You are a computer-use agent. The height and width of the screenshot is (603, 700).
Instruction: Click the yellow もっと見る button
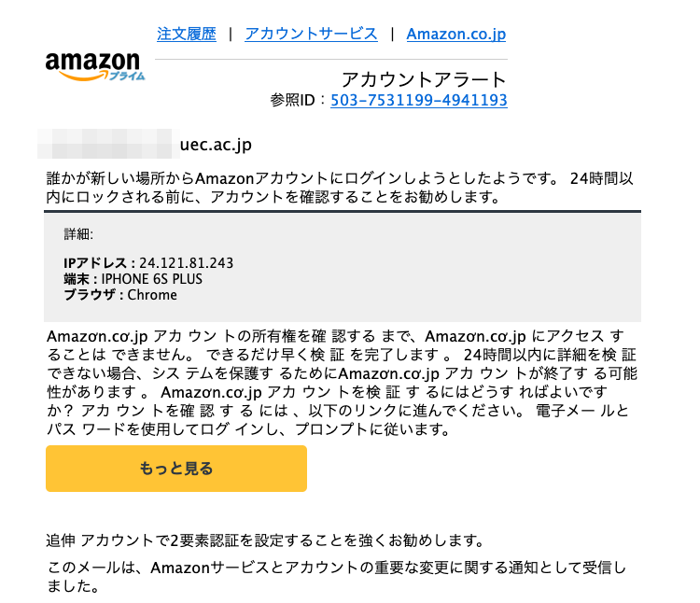point(176,469)
